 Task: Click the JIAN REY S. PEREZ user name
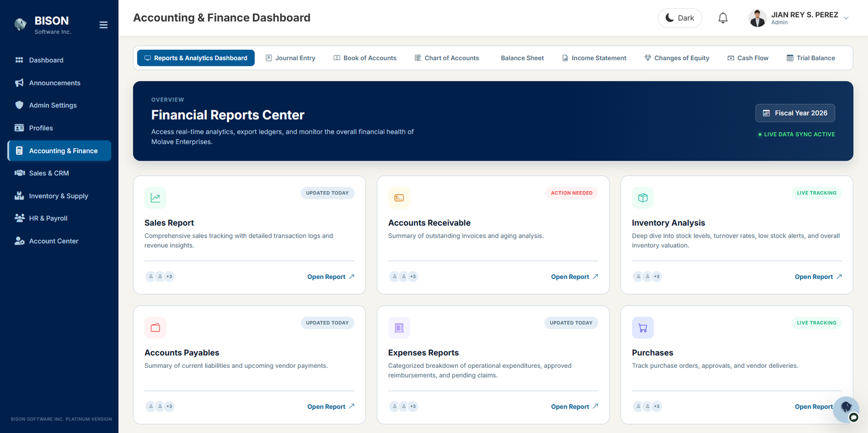805,15
